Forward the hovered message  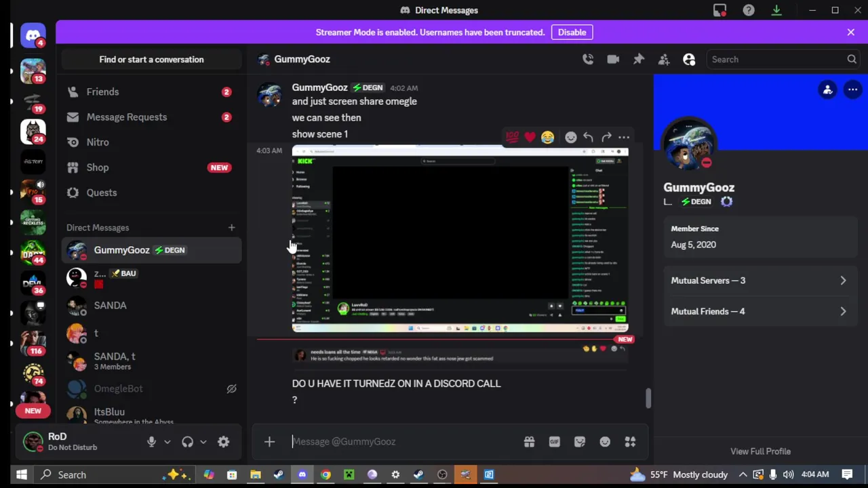coord(606,138)
